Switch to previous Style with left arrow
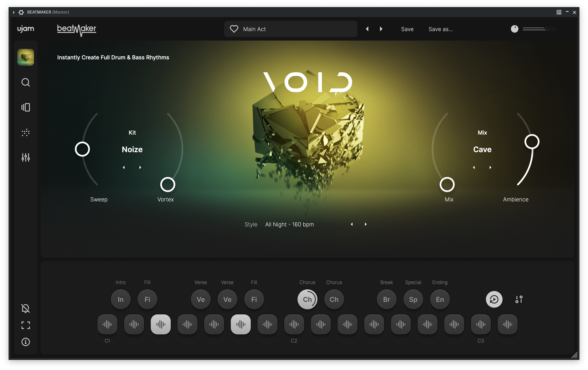 pyautogui.click(x=352, y=224)
